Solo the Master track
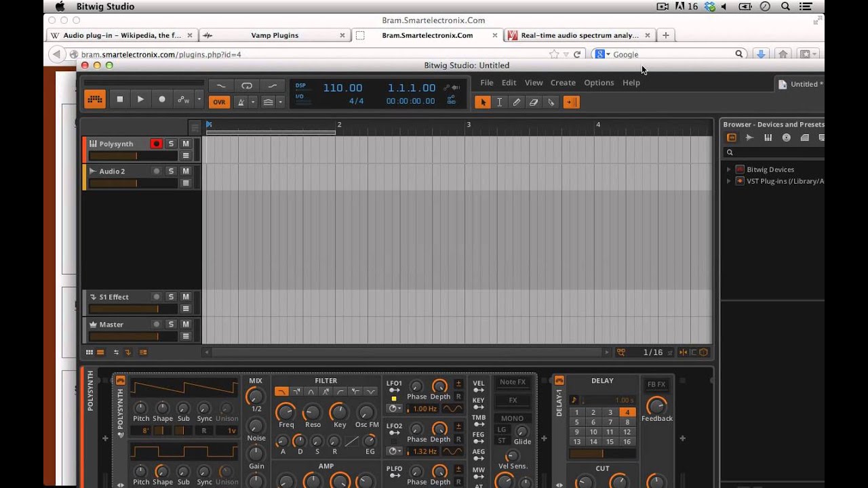This screenshot has height=488, width=868. (171, 325)
